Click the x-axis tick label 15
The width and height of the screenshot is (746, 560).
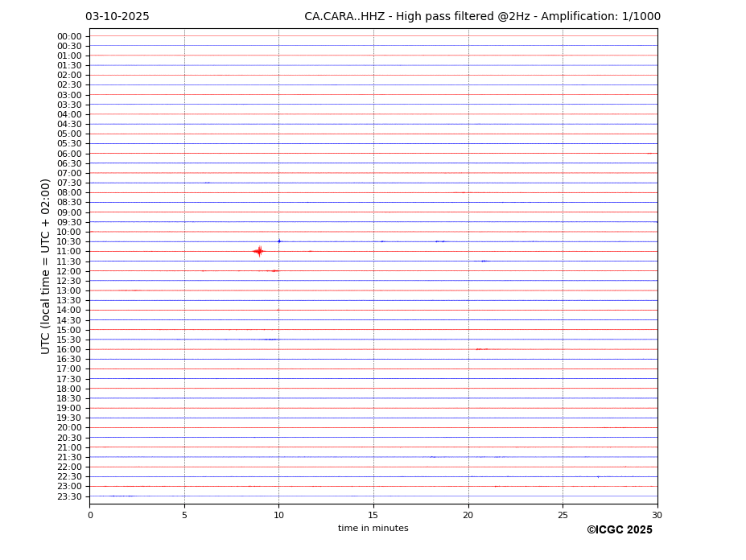(373, 515)
